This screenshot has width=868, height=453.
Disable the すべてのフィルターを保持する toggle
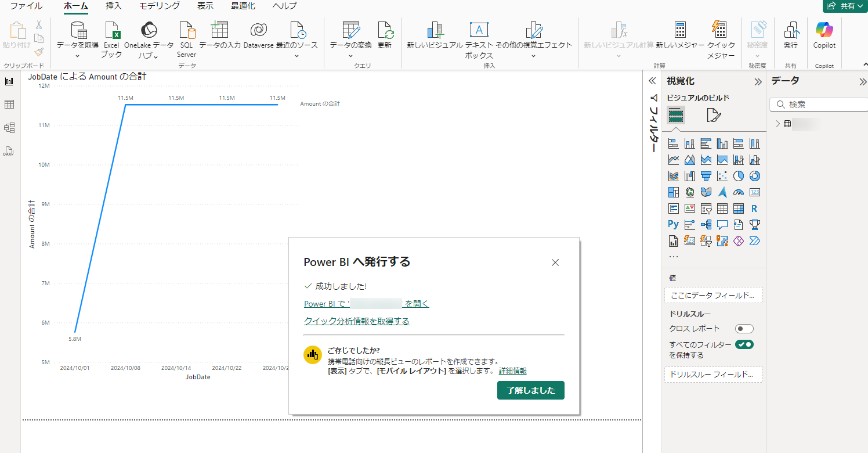[744, 344]
